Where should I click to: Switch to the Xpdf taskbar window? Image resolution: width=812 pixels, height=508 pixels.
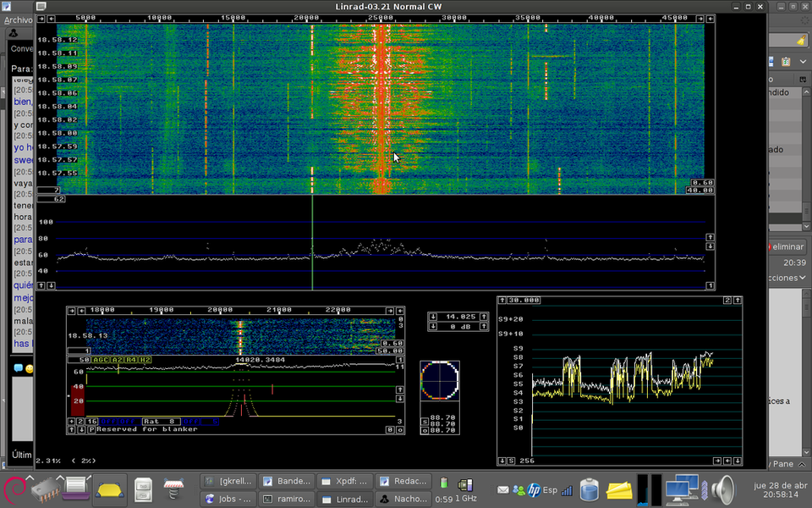[343, 481]
